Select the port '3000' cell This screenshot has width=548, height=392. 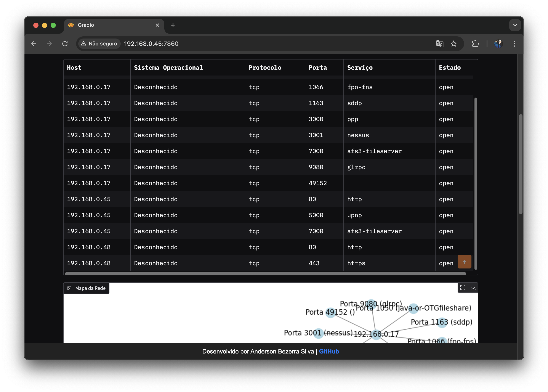point(324,119)
